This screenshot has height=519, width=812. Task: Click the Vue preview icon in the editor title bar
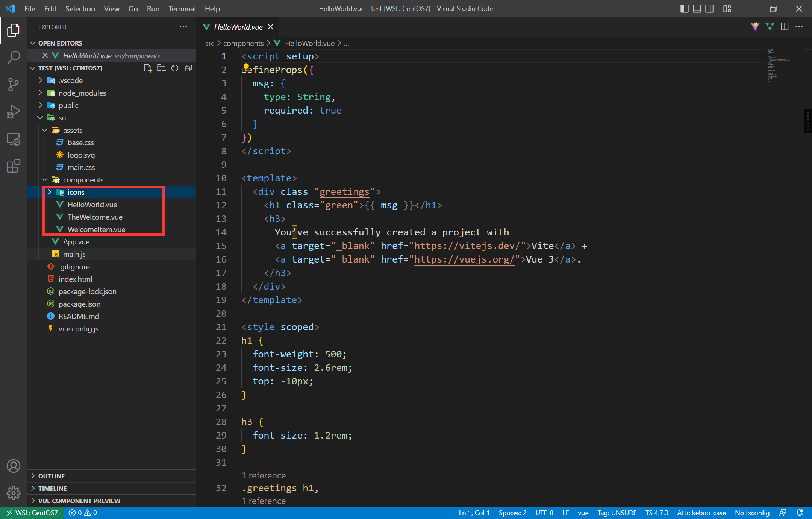click(x=770, y=26)
